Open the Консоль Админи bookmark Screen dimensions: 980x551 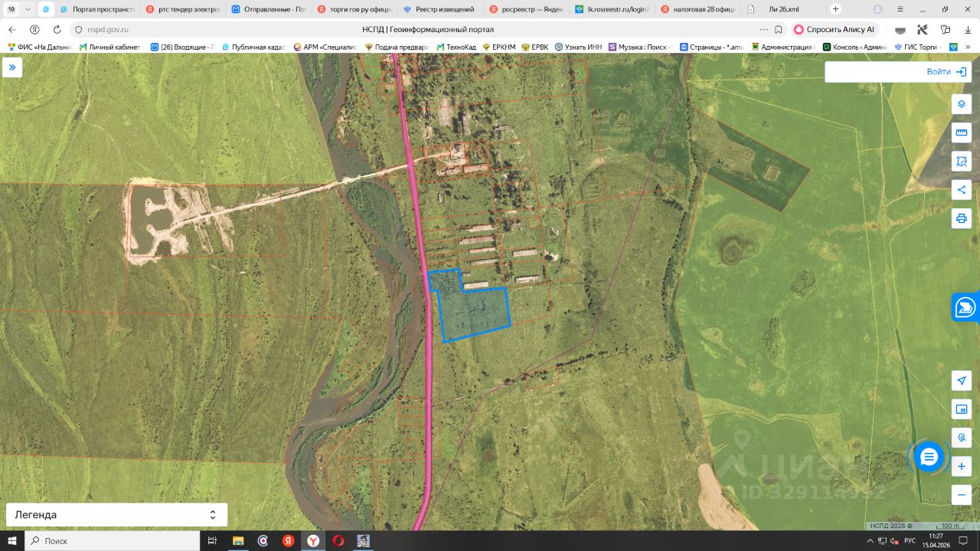(x=854, y=47)
